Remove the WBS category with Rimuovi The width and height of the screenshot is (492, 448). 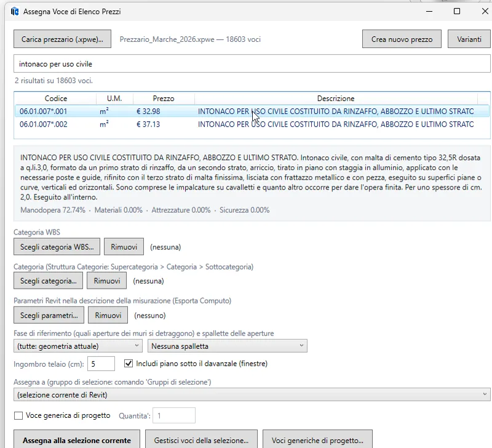pos(124,247)
